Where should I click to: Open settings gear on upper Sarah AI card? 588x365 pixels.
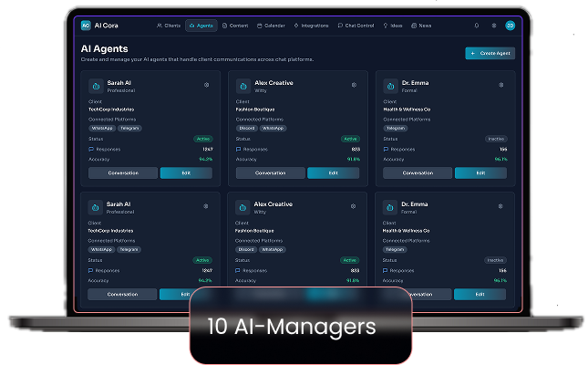coord(206,85)
